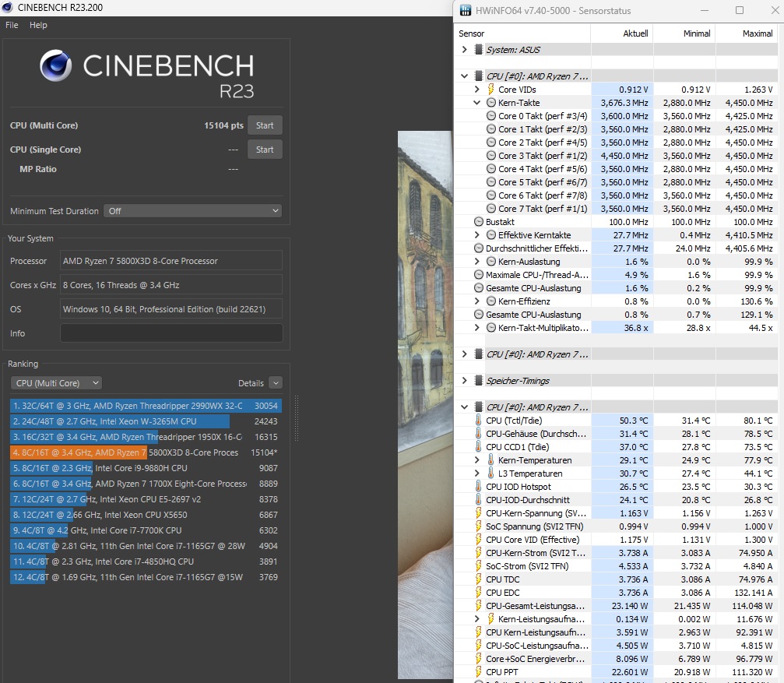Select ranking entry Intel Xeon W-3265M CPU

(146, 421)
